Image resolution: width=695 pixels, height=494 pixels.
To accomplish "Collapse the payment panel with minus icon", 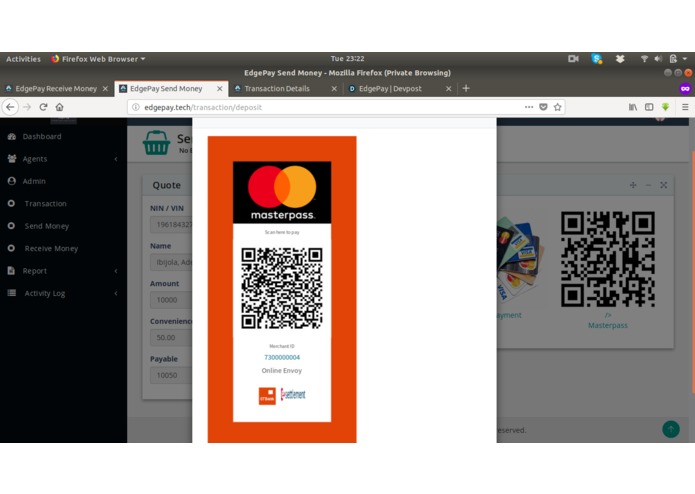I will pos(648,185).
